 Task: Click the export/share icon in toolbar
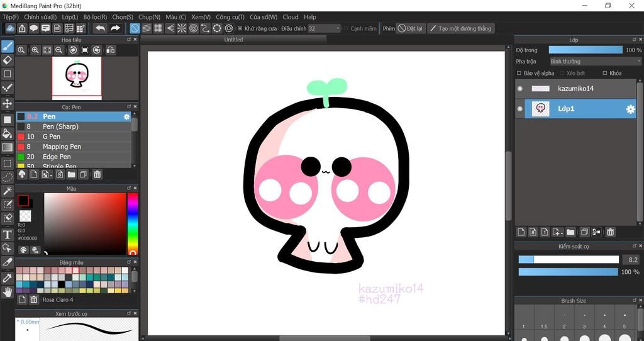(x=22, y=28)
